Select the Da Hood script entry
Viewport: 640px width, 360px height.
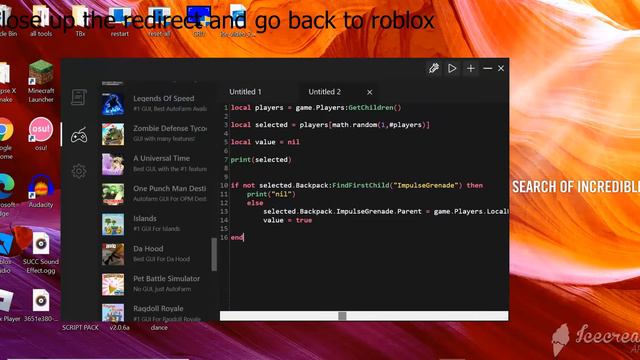click(154, 254)
